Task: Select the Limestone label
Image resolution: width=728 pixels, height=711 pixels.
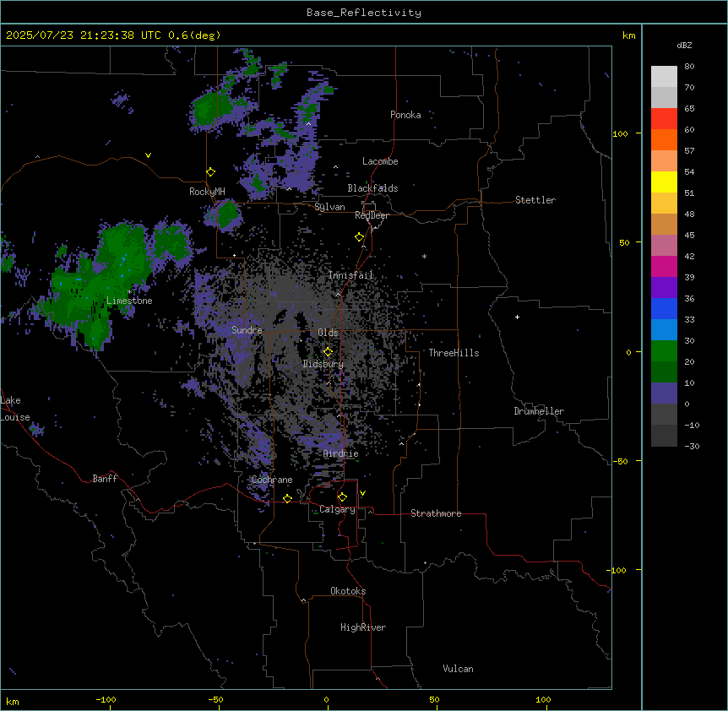Action: pyautogui.click(x=129, y=301)
